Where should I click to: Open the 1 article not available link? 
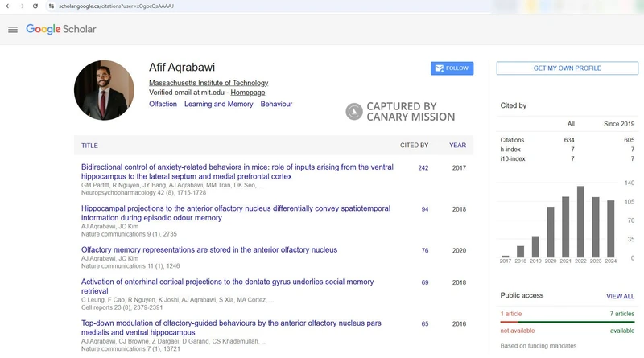point(511,314)
